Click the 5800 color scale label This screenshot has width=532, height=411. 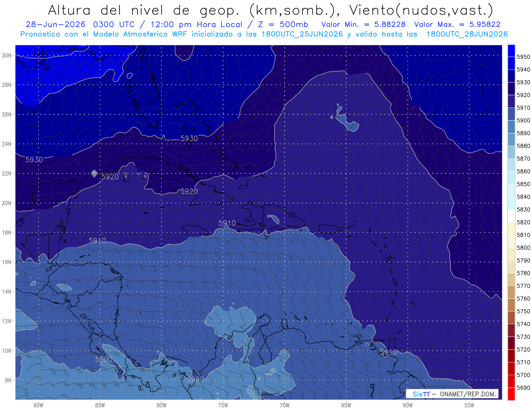(x=524, y=247)
